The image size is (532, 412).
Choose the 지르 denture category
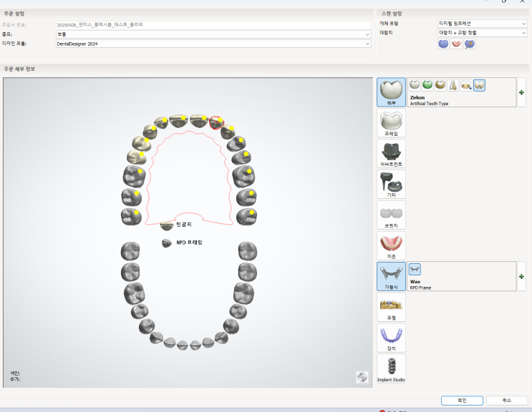click(391, 245)
